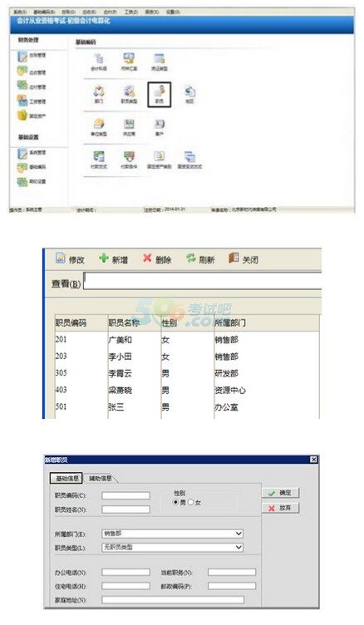Click the red X 删除 icon

tap(147, 258)
